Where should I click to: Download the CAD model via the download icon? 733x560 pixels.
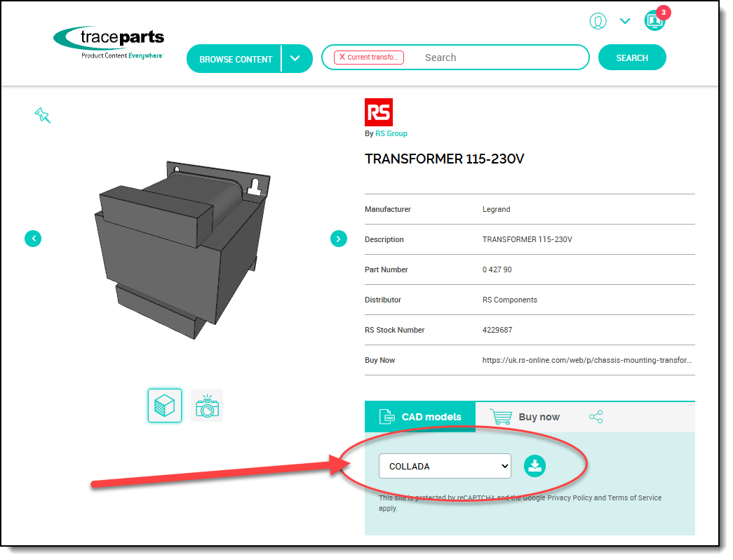(x=534, y=465)
